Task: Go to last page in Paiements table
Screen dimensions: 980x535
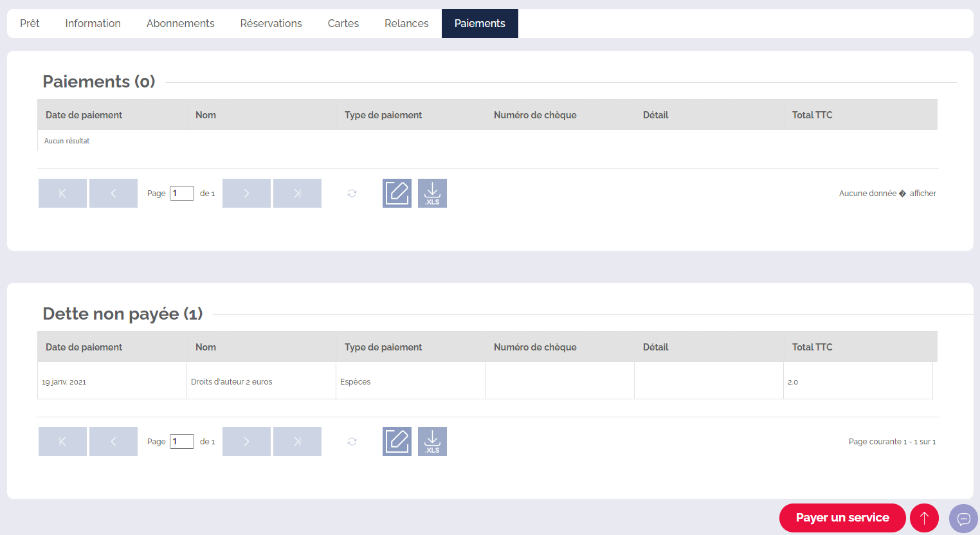Action: [x=297, y=193]
